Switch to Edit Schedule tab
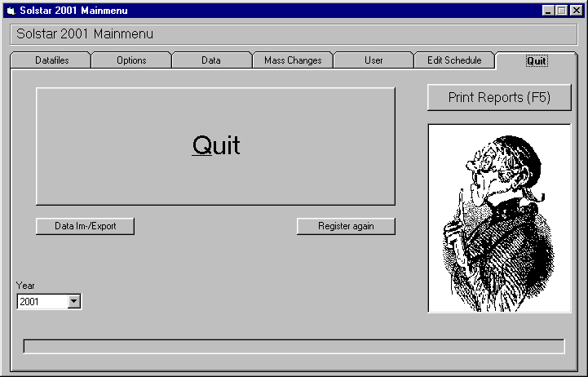Screen dimensions: 588x377 (x=454, y=60)
